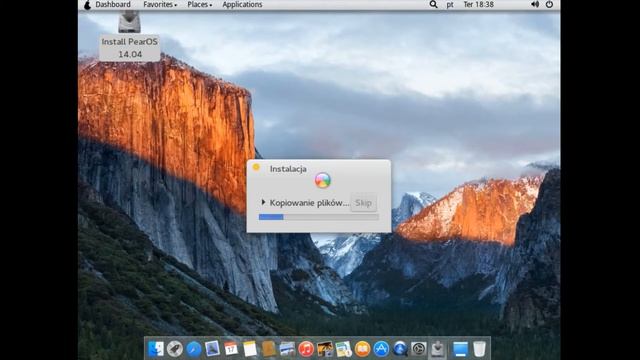Open the yellow Notes icon in dock
The width and height of the screenshot is (640, 360).
click(250, 349)
